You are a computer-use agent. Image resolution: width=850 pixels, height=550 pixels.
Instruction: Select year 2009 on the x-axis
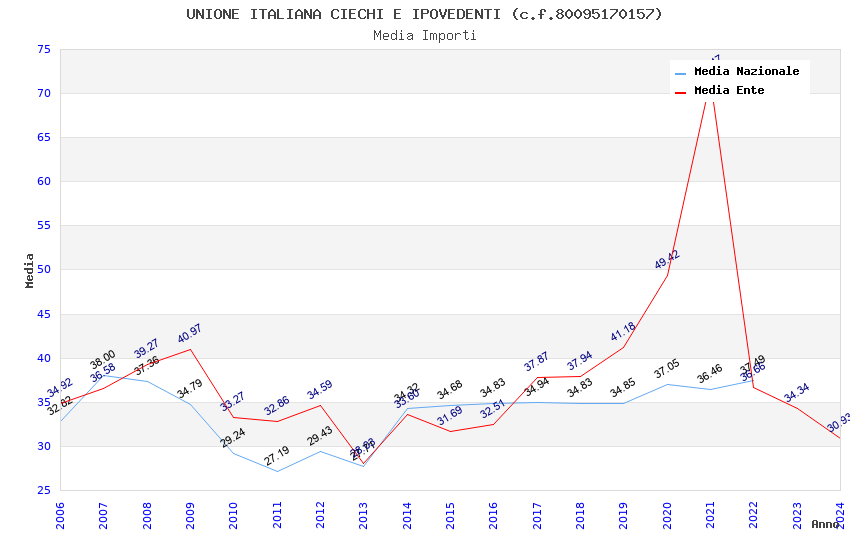coord(190,515)
